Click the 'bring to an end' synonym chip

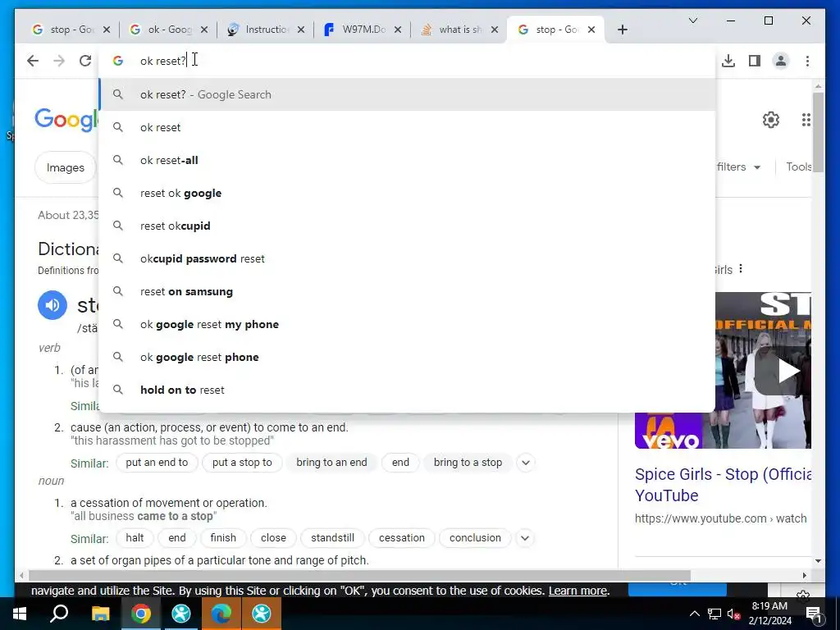click(331, 463)
